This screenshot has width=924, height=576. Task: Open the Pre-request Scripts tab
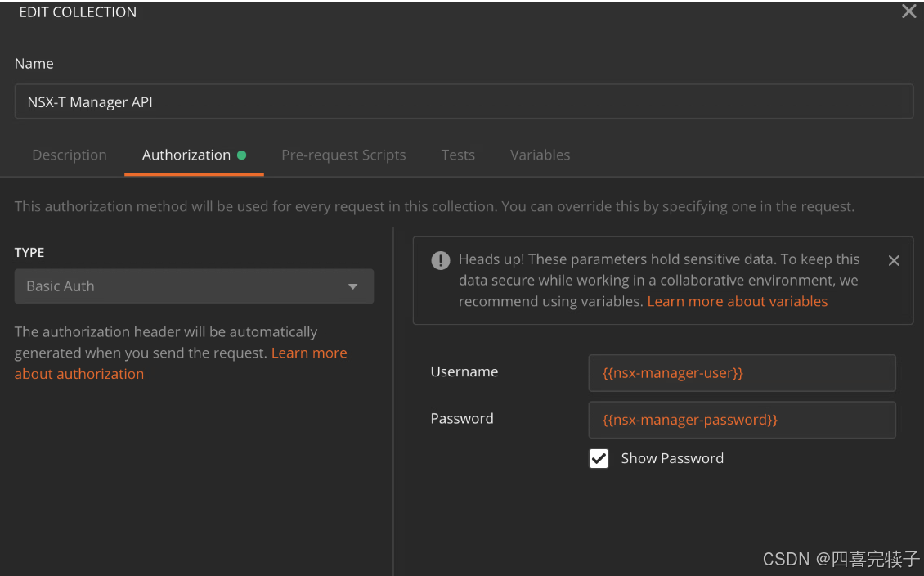tap(343, 155)
